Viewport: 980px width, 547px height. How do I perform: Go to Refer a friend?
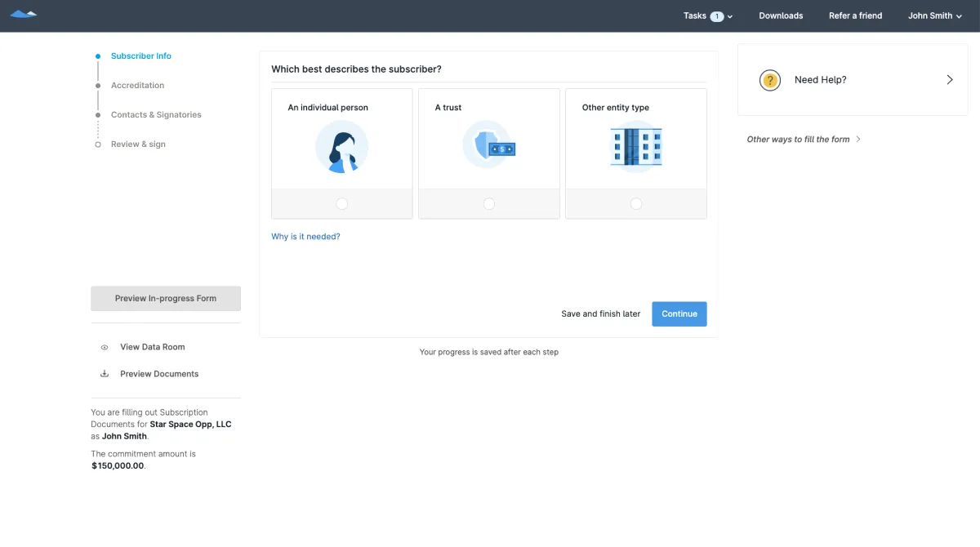855,16
